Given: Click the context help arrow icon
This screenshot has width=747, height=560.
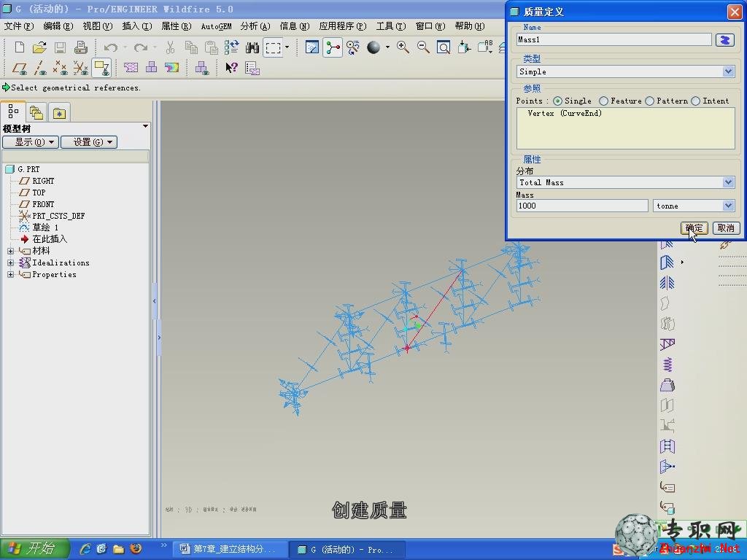Looking at the screenshot, I should tap(231, 68).
